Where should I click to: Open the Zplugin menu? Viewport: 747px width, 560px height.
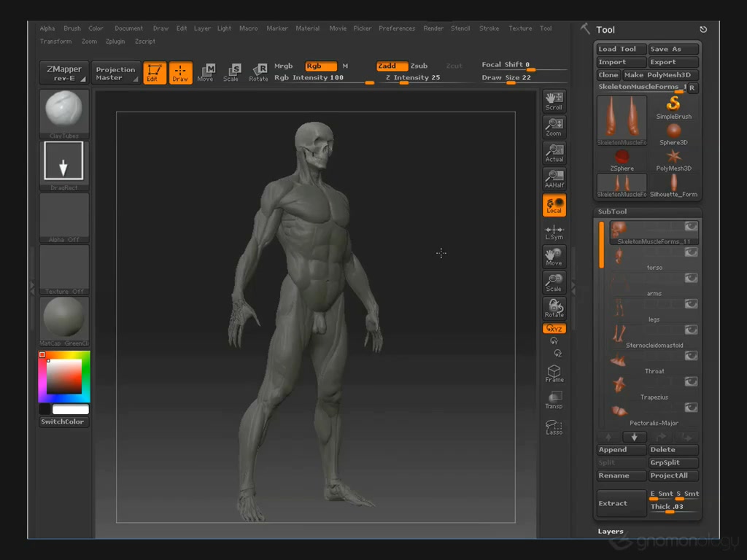pyautogui.click(x=115, y=42)
